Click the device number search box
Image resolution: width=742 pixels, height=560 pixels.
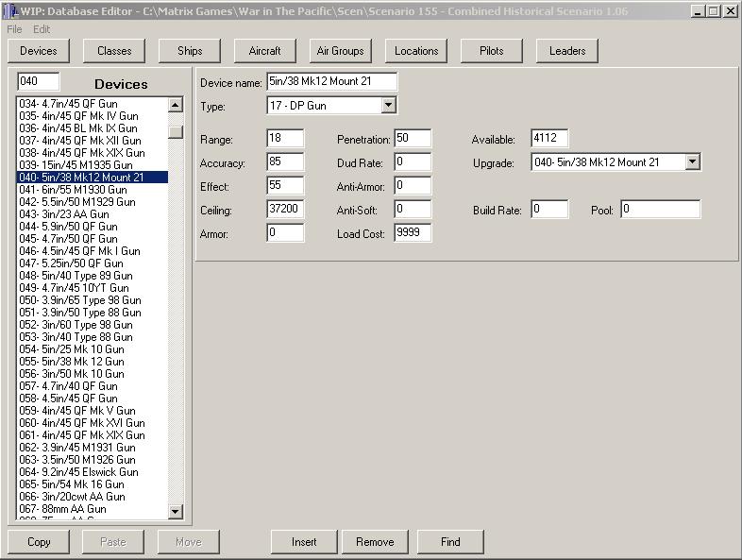coord(39,82)
